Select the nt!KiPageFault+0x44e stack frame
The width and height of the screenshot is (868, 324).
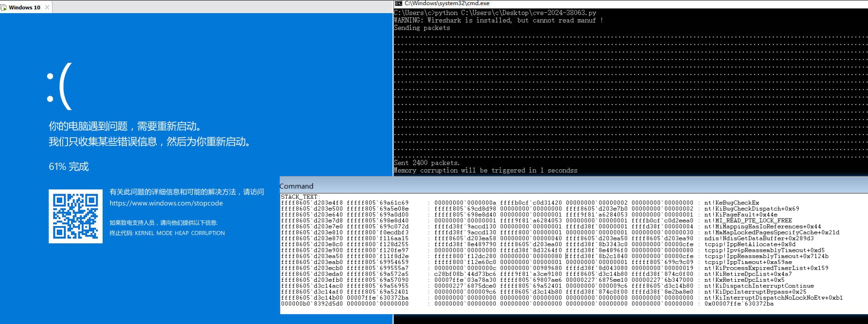tap(741, 215)
